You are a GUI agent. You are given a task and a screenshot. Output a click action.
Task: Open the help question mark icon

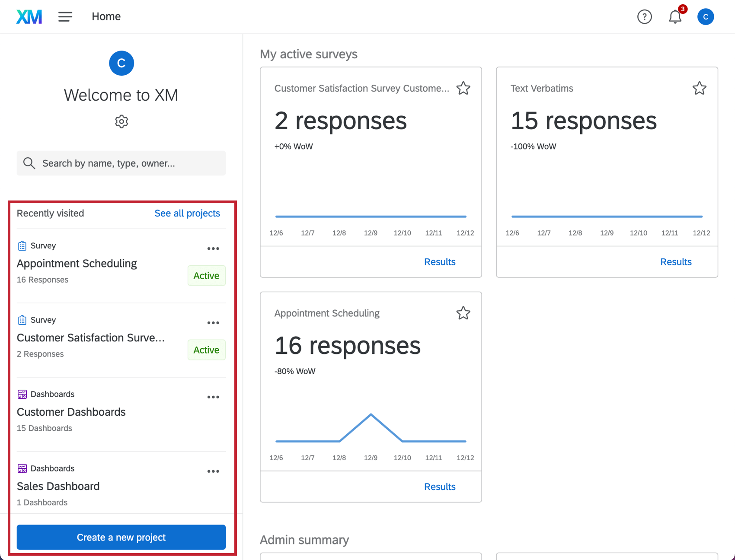pos(644,17)
